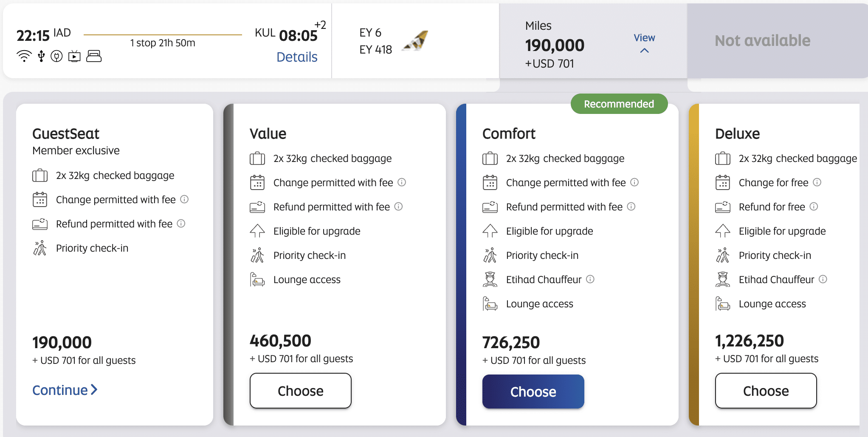Screen dimensions: 868x437
Task: Click the Wi-Fi amenity icon
Action: (x=24, y=56)
